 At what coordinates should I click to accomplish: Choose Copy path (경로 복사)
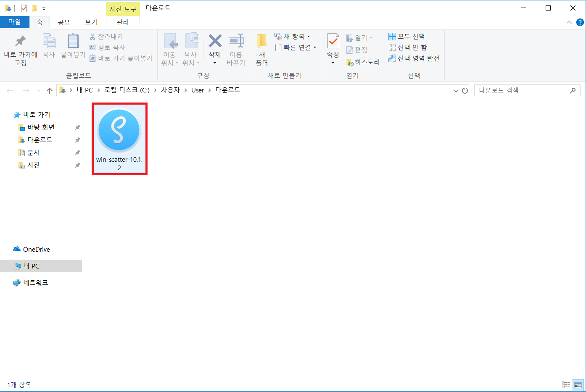coord(107,47)
